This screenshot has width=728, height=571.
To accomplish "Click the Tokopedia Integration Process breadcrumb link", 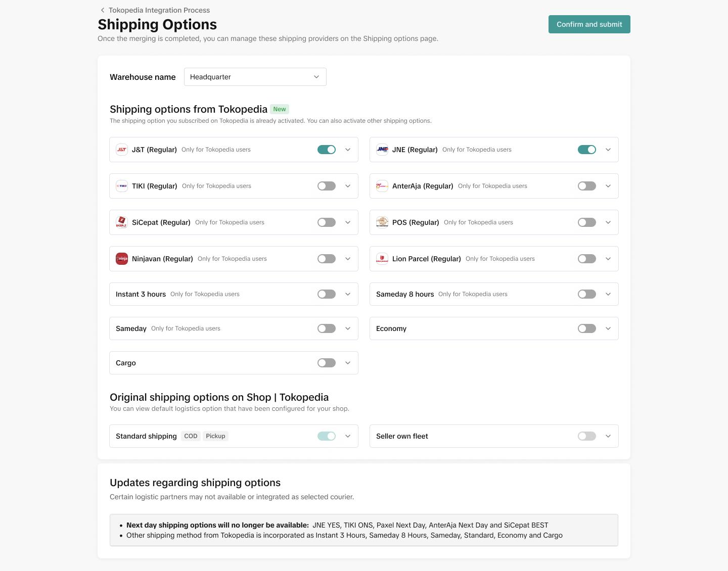I will click(x=159, y=10).
